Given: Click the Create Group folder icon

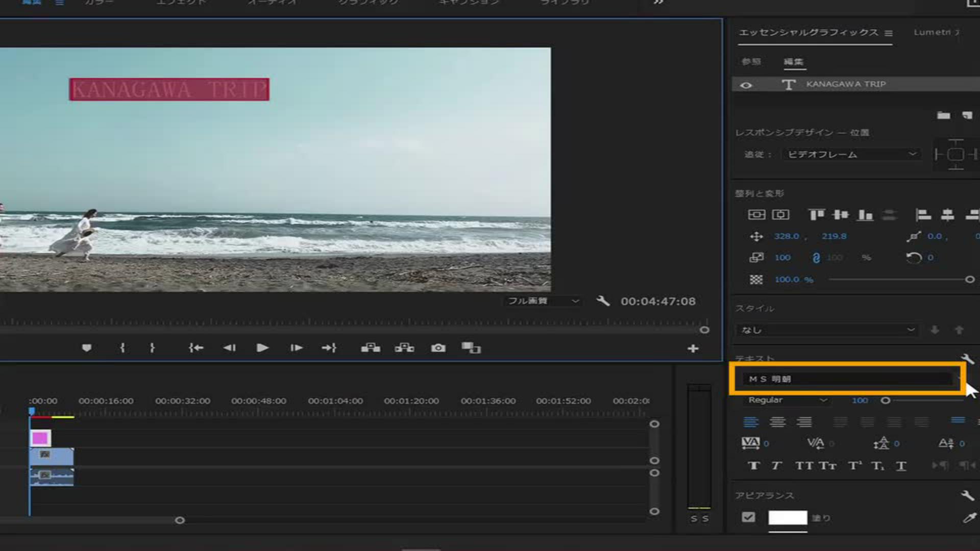Looking at the screenshot, I should [x=943, y=115].
